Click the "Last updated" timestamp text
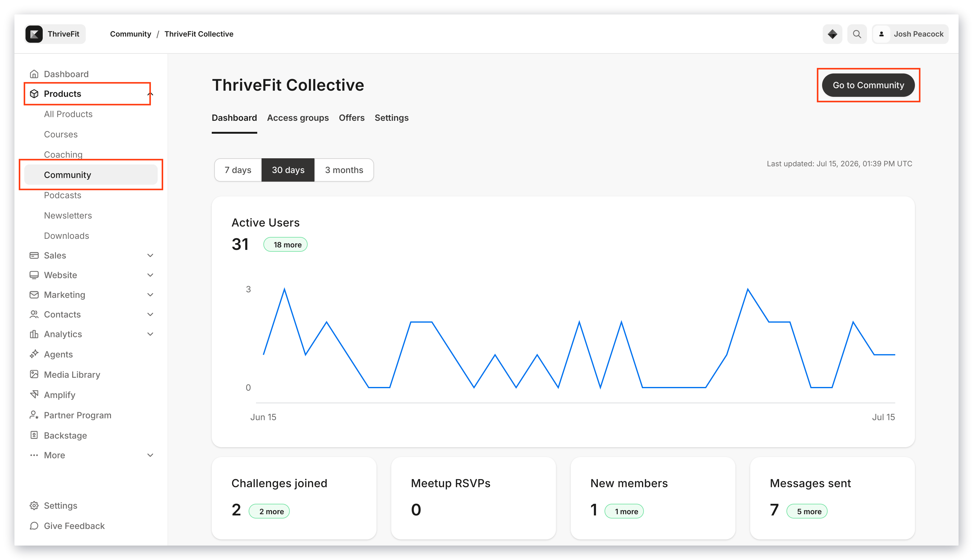Viewport: 973px width, 560px height. (x=839, y=164)
